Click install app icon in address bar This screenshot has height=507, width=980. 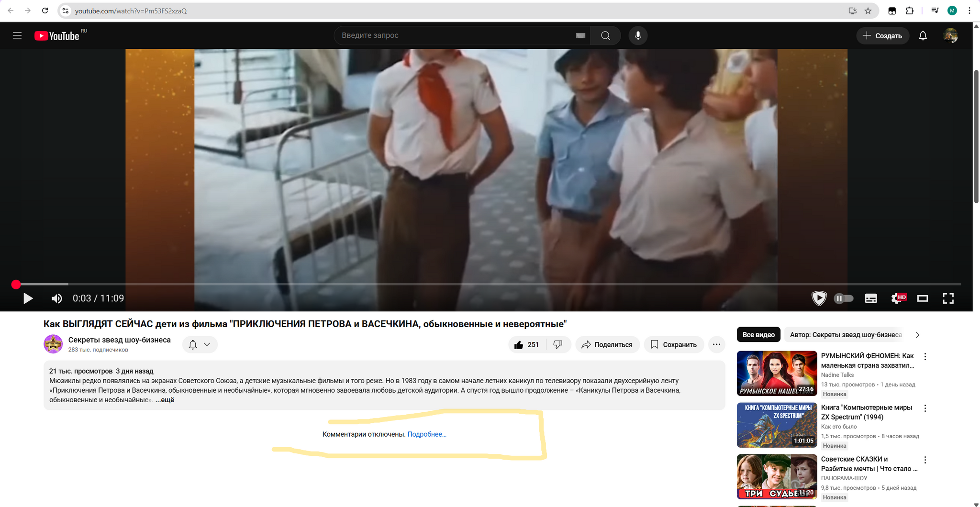point(852,11)
